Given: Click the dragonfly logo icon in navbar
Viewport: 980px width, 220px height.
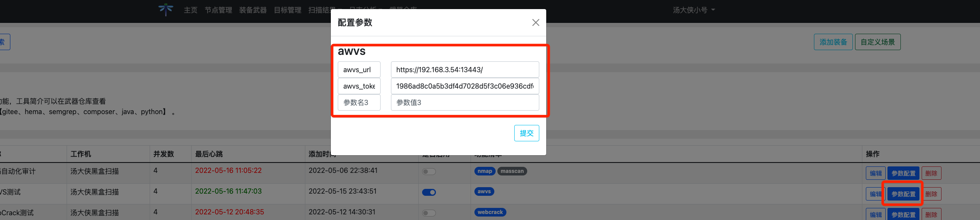Looking at the screenshot, I should coord(166,10).
